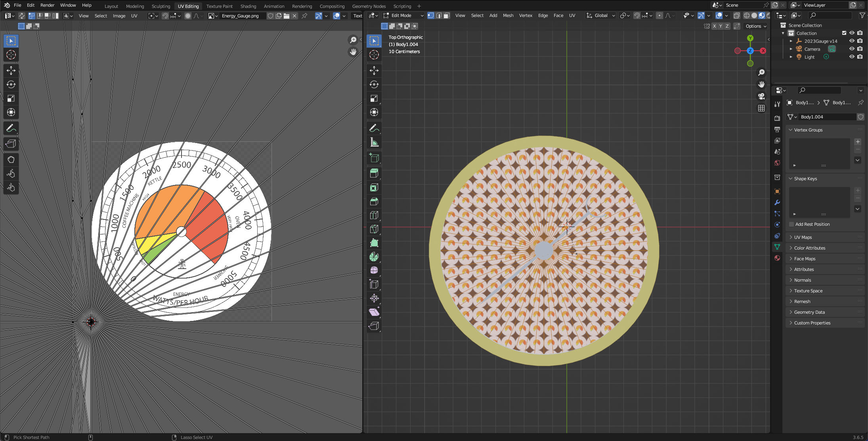Click the red X axis gizmo
The image size is (868, 441).
(763, 51)
